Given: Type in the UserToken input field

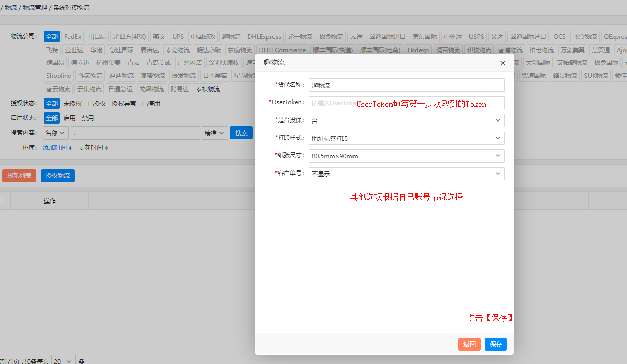Looking at the screenshot, I should point(406,103).
